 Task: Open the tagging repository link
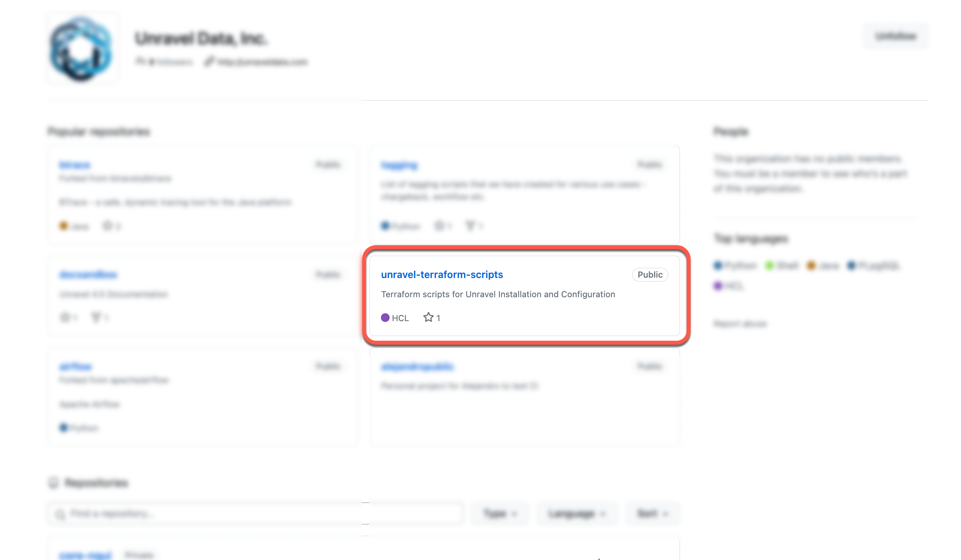coord(399,165)
